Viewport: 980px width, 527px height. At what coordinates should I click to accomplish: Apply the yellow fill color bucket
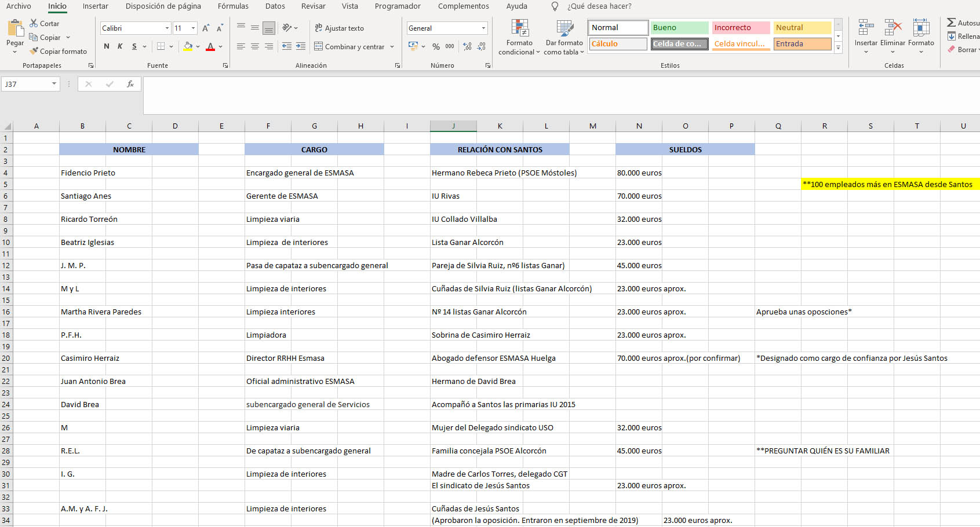pyautogui.click(x=188, y=46)
